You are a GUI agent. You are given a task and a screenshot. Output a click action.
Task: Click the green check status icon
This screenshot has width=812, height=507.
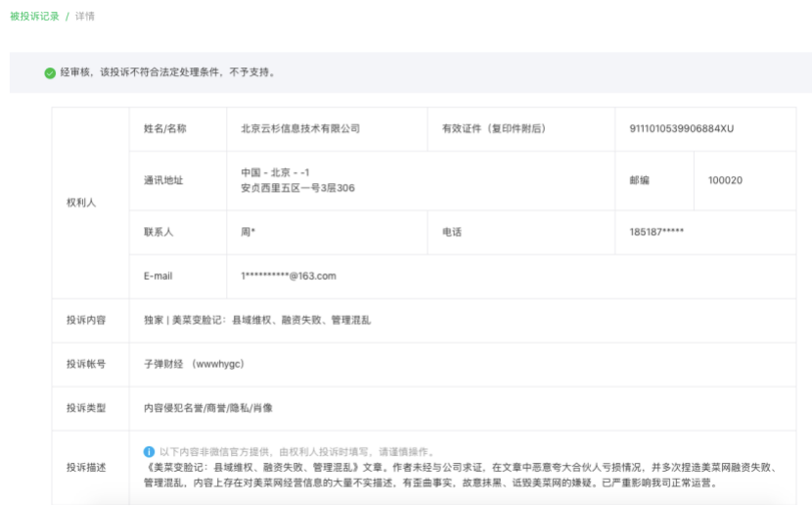49,73
